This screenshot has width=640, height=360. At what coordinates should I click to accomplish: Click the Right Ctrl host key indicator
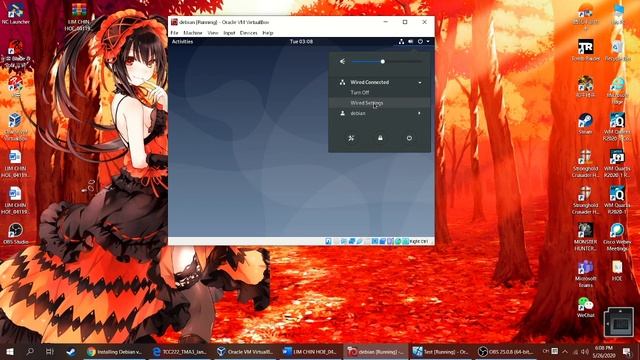coord(419,241)
